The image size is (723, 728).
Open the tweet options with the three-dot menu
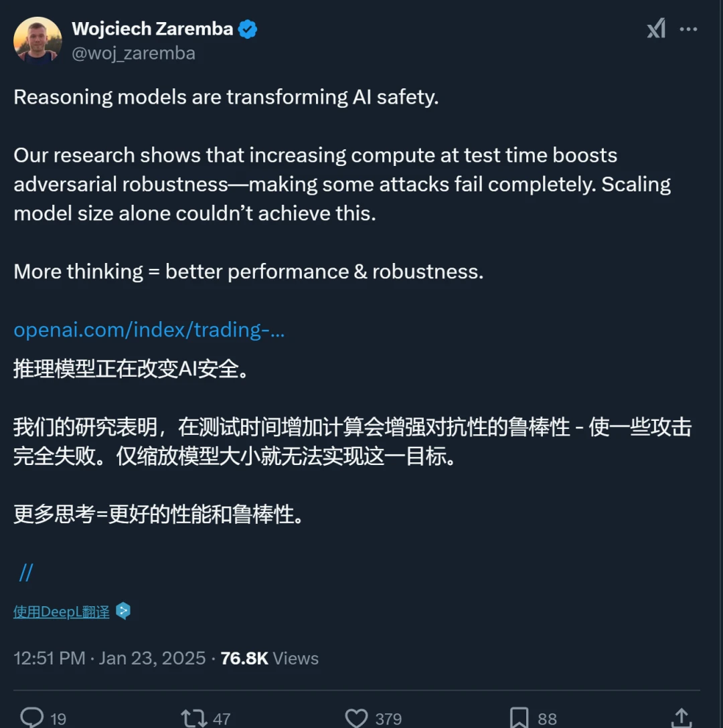pos(689,29)
